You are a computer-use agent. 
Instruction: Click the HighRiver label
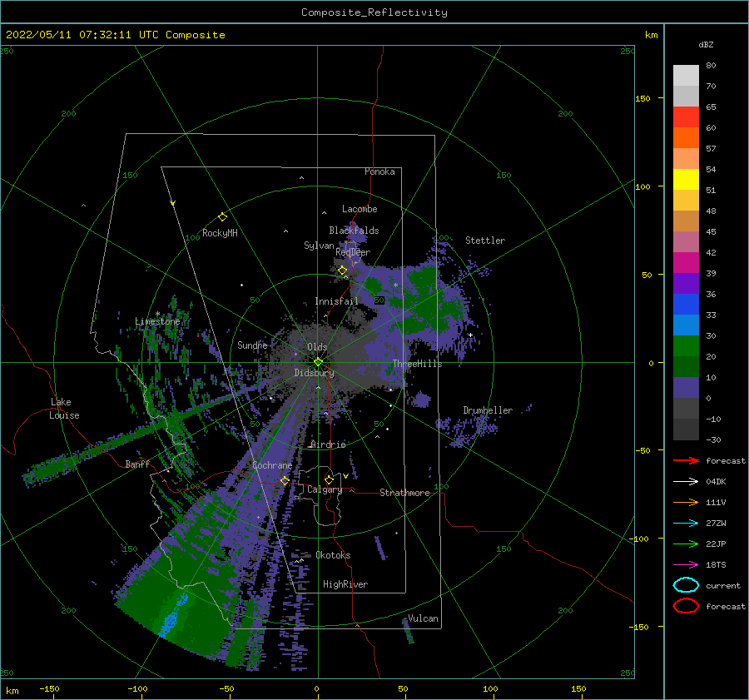pyautogui.click(x=345, y=584)
